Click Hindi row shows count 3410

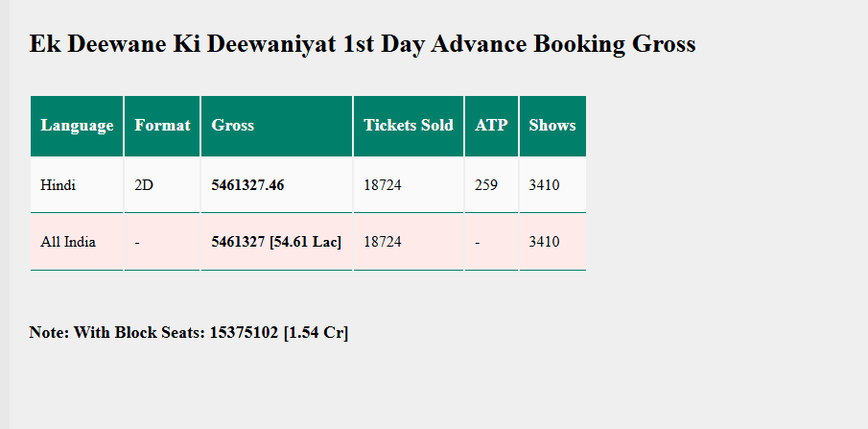545,185
